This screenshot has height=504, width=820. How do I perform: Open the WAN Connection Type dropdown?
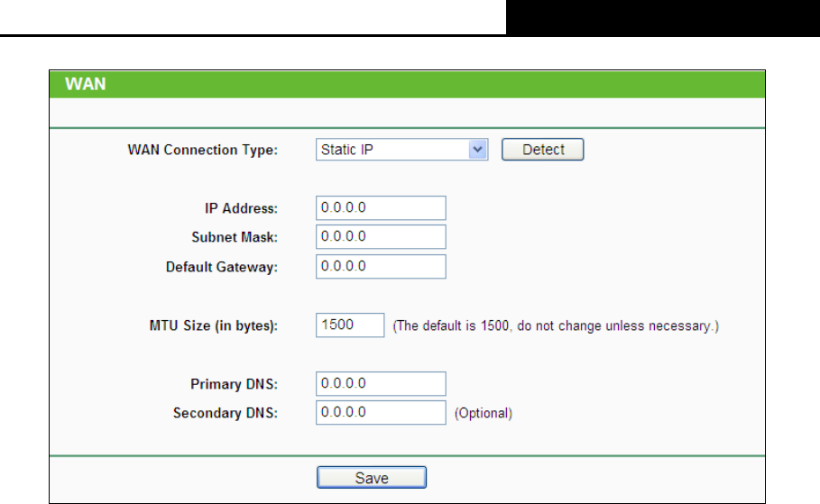(401, 150)
